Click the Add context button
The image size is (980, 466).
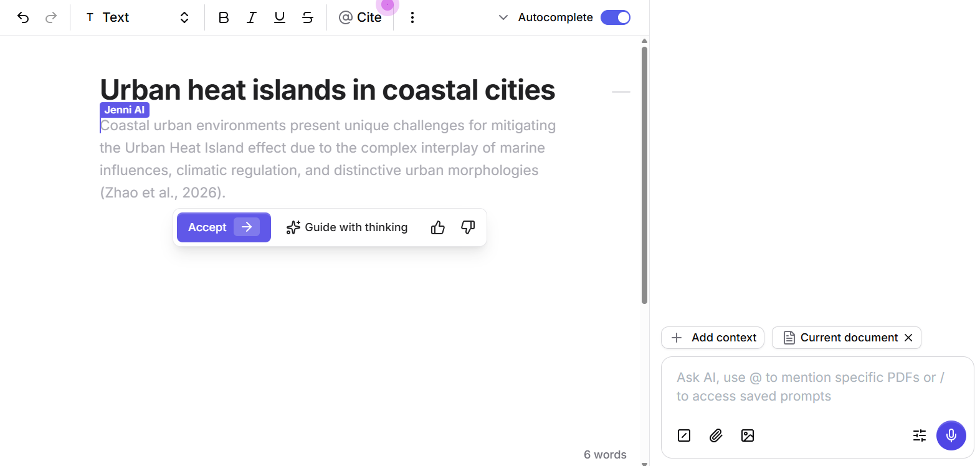point(713,338)
